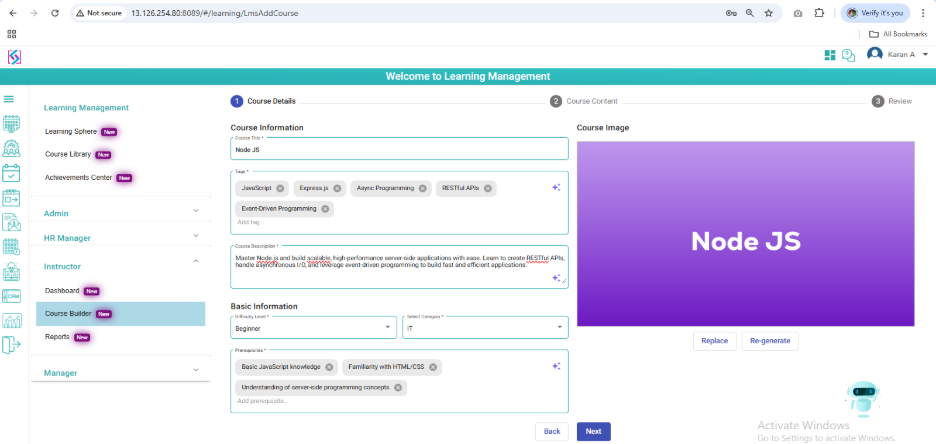Screen dimensions: 936x444
Task: Bookmark this page with the star icon
Action: 768,13
